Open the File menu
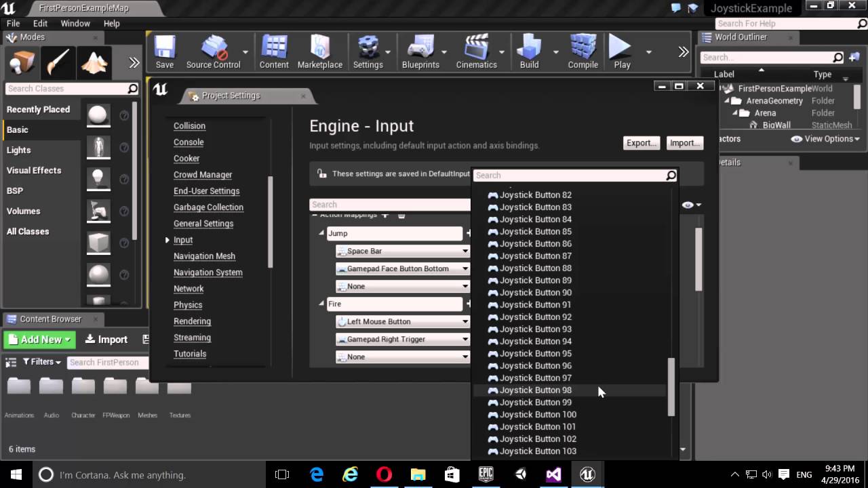Screen dimensions: 868x488 (x=13, y=23)
